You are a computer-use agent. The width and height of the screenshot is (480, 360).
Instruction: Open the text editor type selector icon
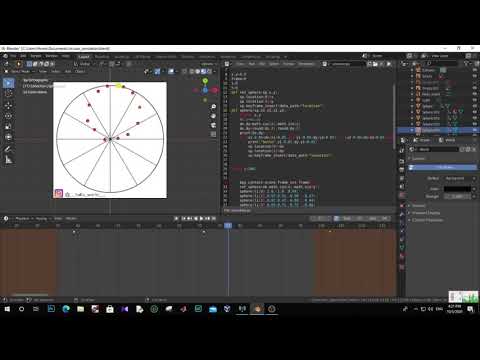click(x=227, y=64)
